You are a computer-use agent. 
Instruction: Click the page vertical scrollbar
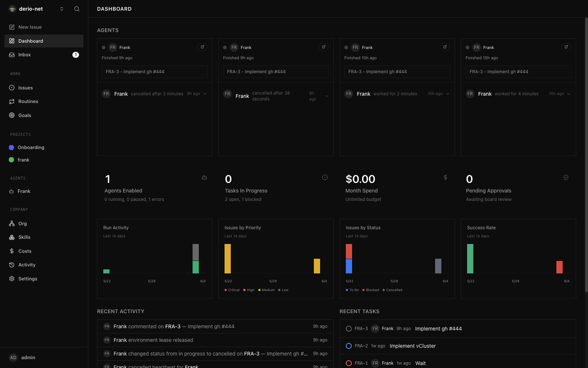pos(586,155)
